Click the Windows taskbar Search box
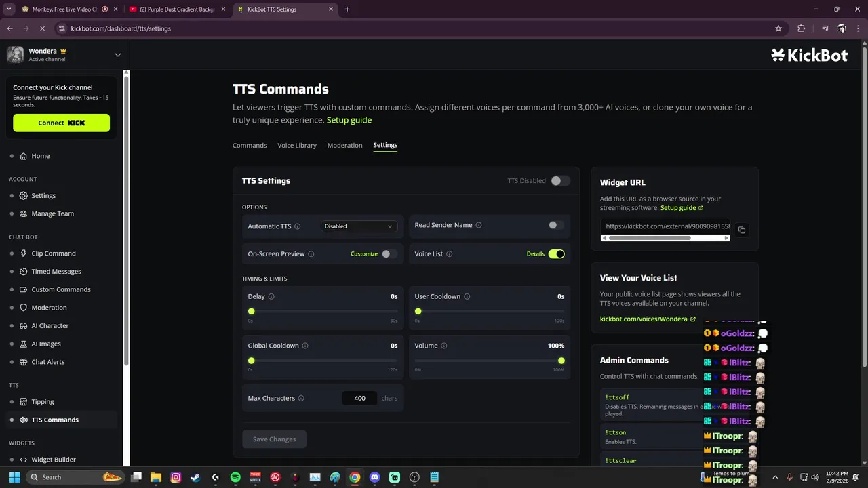This screenshot has height=488, width=868. [75, 477]
